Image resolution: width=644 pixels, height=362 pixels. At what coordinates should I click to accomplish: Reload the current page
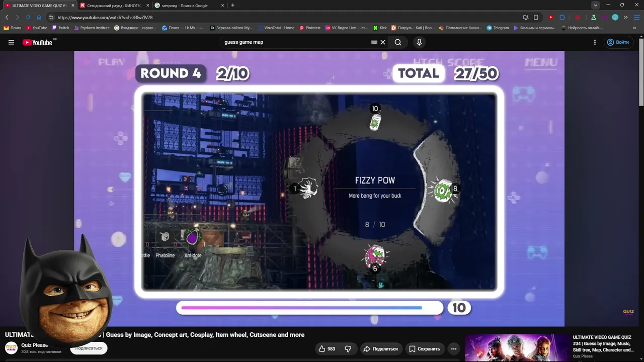28,17
